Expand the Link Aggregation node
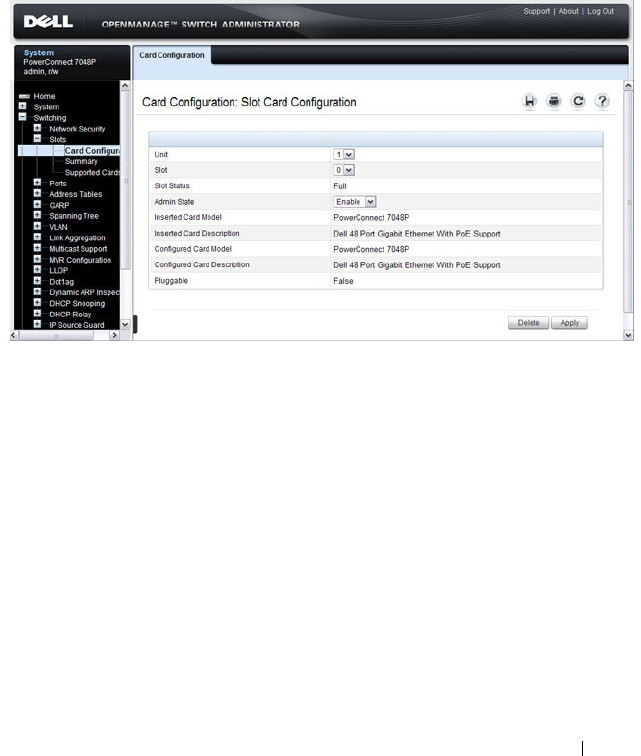Image resolution: width=641 pixels, height=756 pixels. coord(37,237)
